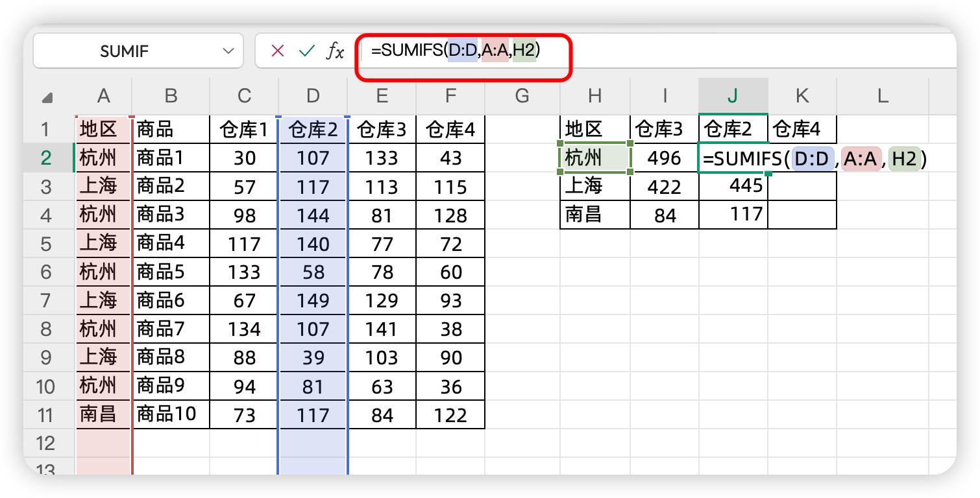The image size is (980, 498).
Task: Select column E header
Action: pos(382,97)
